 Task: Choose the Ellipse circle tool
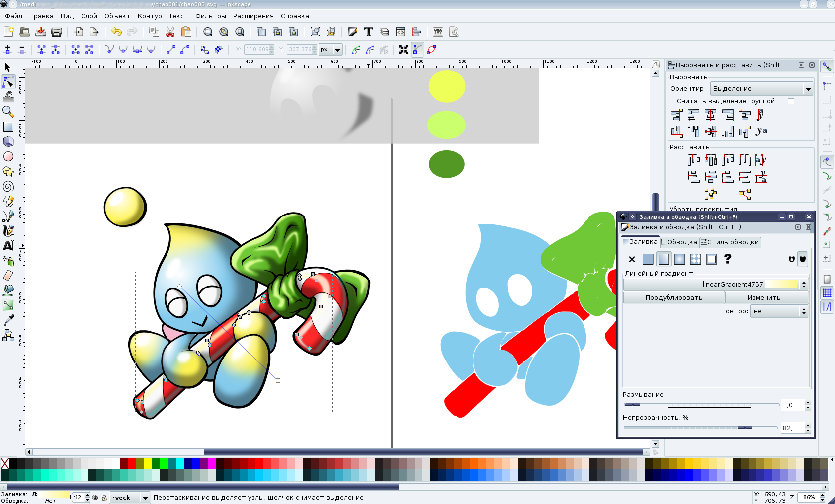tap(8, 156)
